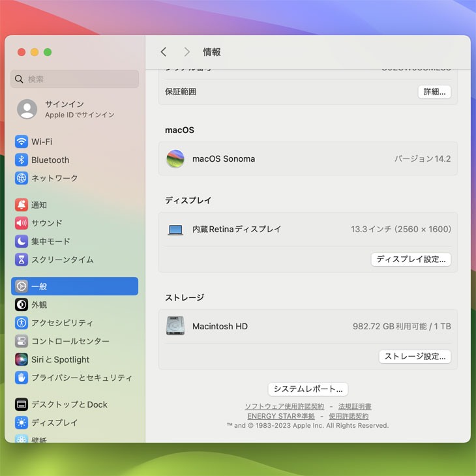Click ディスプレイ設定... button
Screen dimensions: 476x476
tap(411, 260)
